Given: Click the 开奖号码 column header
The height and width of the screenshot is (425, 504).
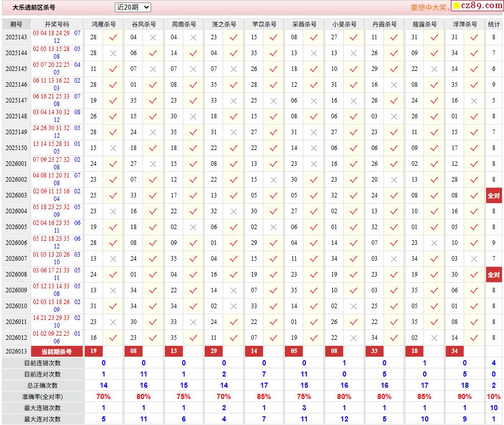Looking at the screenshot, I should (57, 24).
